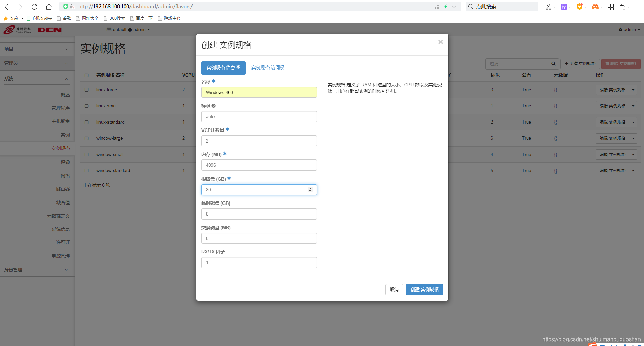Open the 百度一下 bookmark
The image size is (644, 346).
(141, 18)
